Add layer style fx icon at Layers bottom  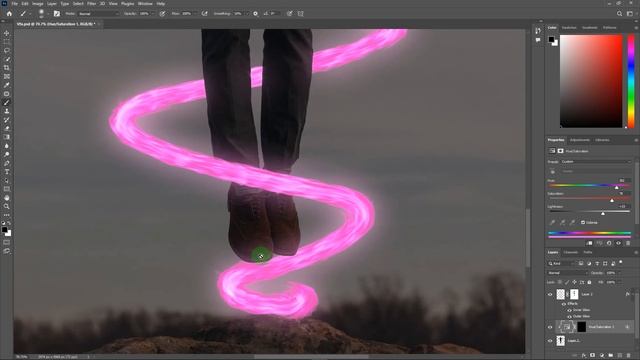[584, 356]
